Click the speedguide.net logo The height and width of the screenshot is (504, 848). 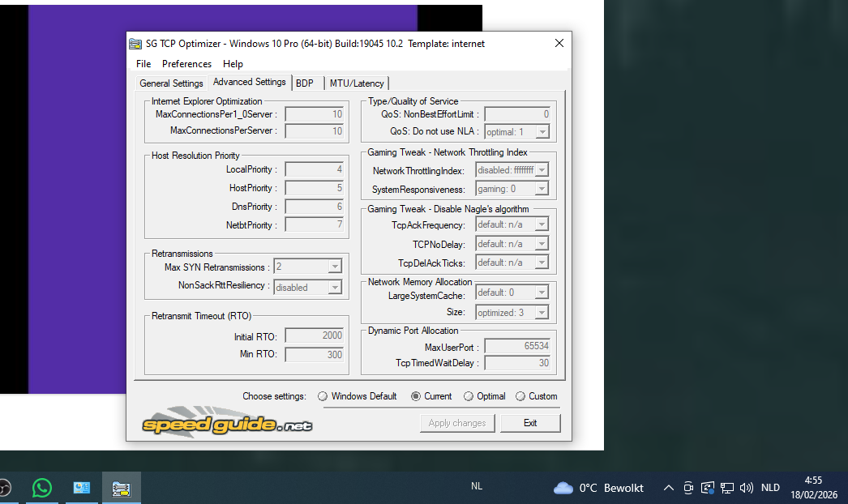point(227,422)
